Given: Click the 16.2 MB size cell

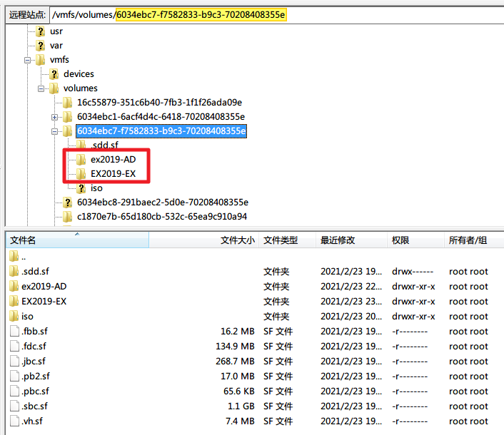Looking at the screenshot, I should click(238, 332).
